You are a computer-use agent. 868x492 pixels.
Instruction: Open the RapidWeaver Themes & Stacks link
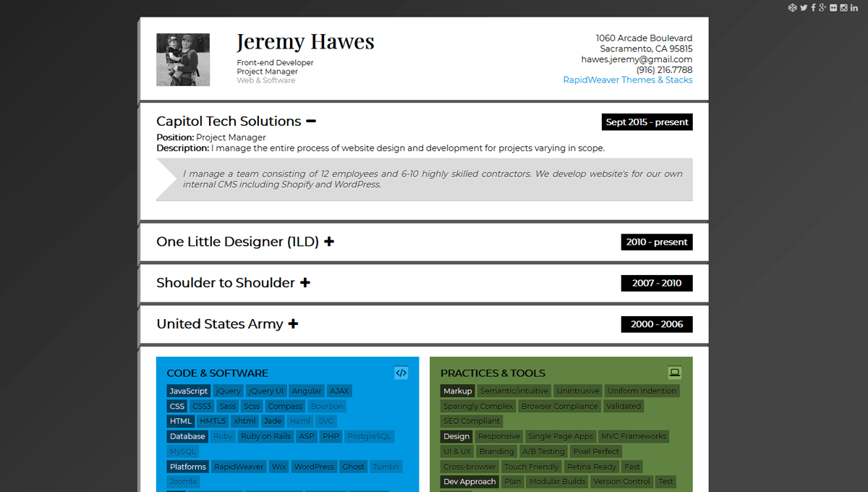pos(628,80)
